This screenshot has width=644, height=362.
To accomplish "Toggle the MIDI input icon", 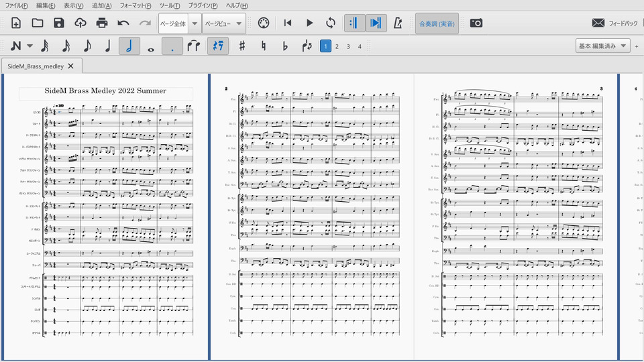I will 264,23.
